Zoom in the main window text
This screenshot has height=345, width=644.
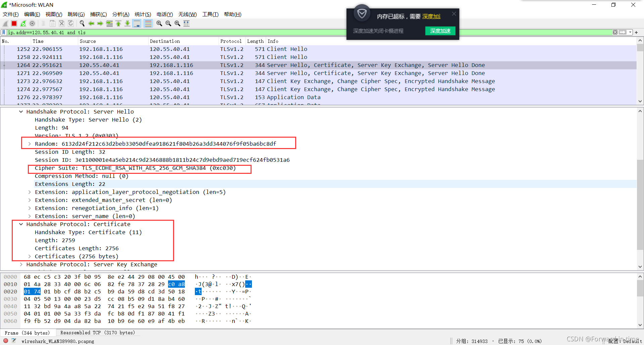159,23
